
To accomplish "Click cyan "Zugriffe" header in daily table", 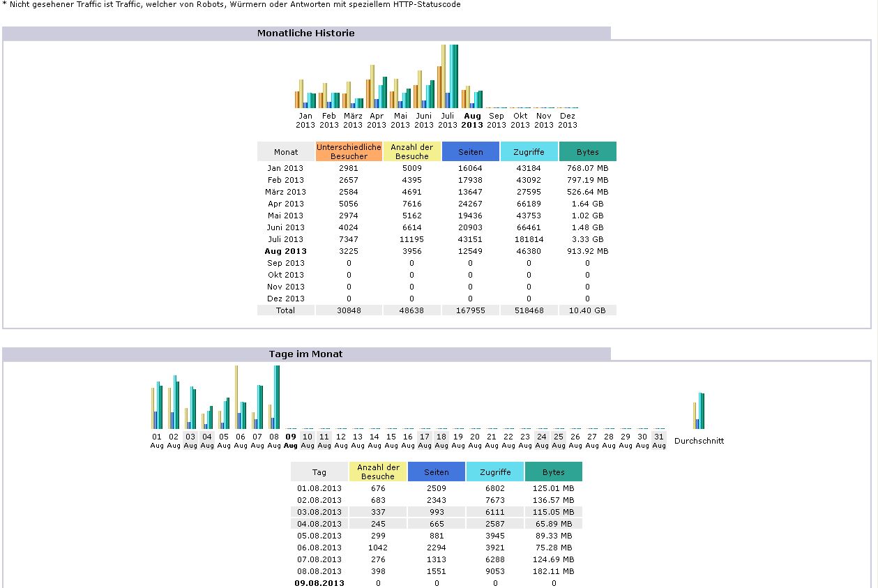I will coord(495,472).
